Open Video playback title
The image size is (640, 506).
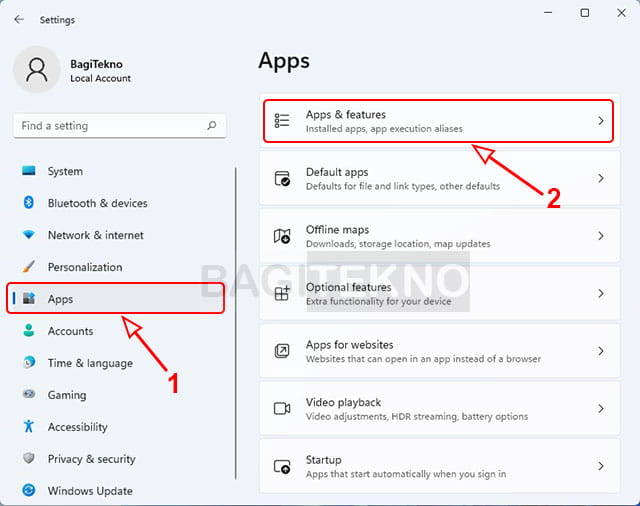click(x=343, y=402)
